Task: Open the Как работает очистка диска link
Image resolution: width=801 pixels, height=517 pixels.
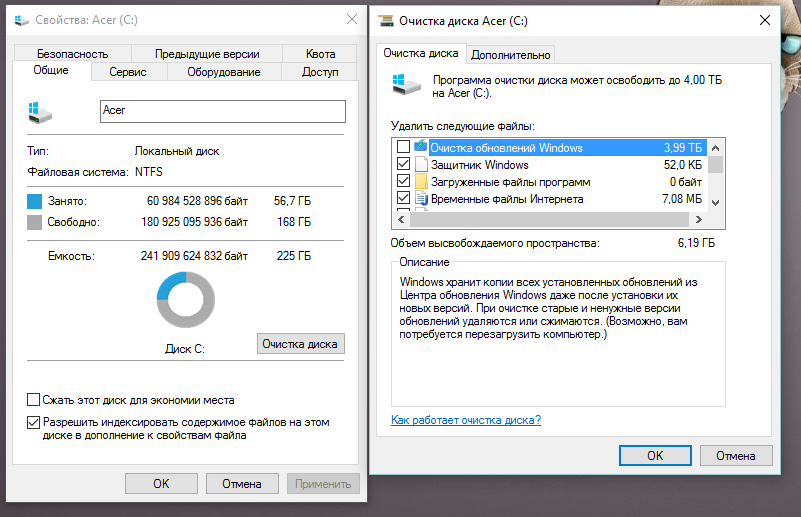Action: (x=465, y=420)
